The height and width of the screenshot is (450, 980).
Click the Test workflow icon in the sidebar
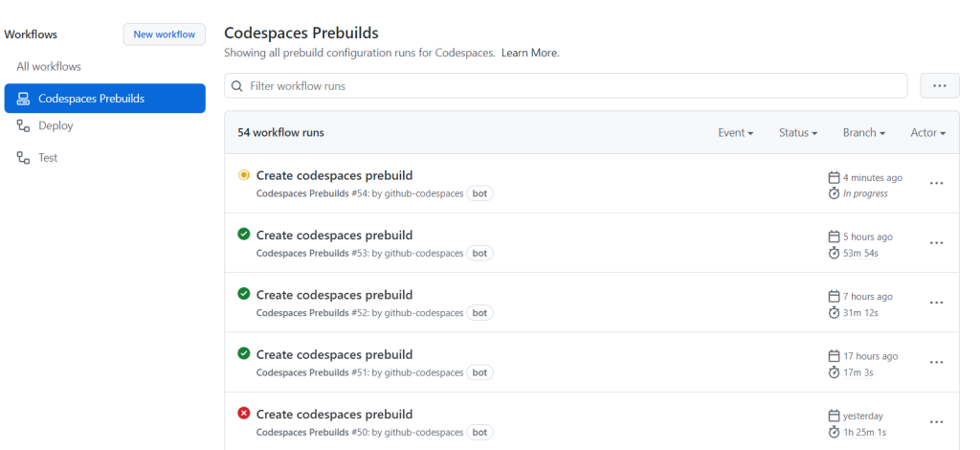[x=24, y=157]
